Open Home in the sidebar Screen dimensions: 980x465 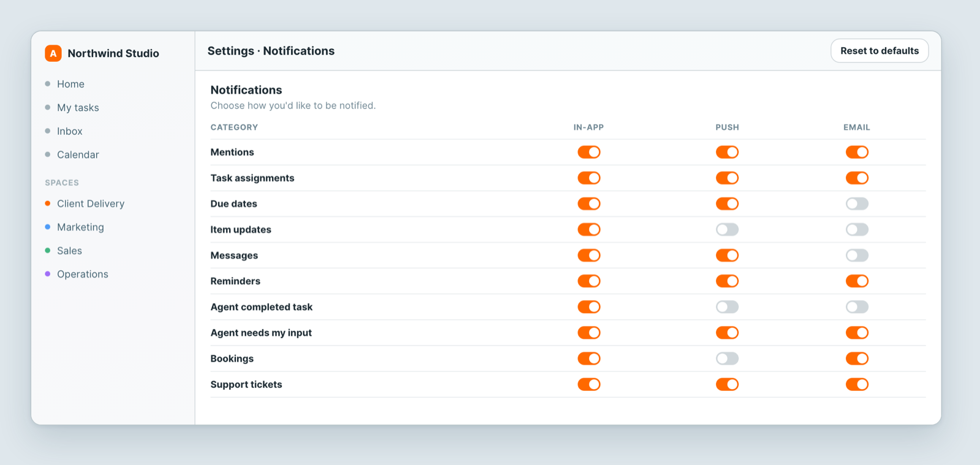click(x=70, y=84)
